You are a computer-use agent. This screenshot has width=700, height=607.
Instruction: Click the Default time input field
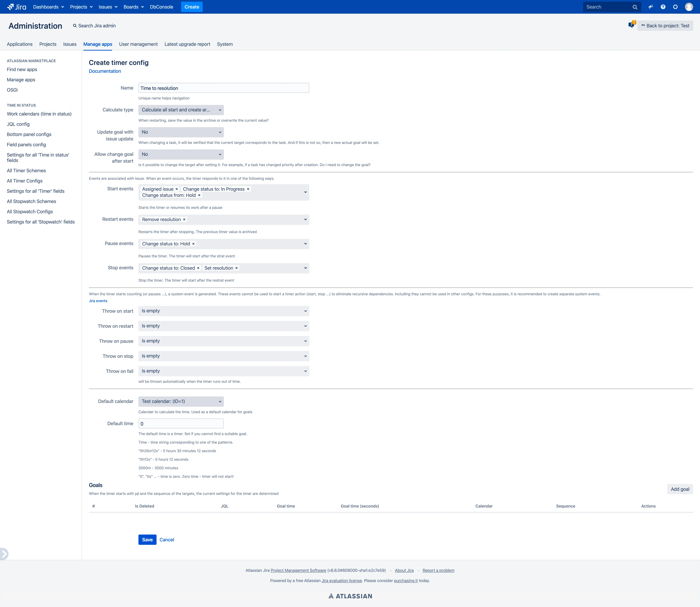pos(181,423)
